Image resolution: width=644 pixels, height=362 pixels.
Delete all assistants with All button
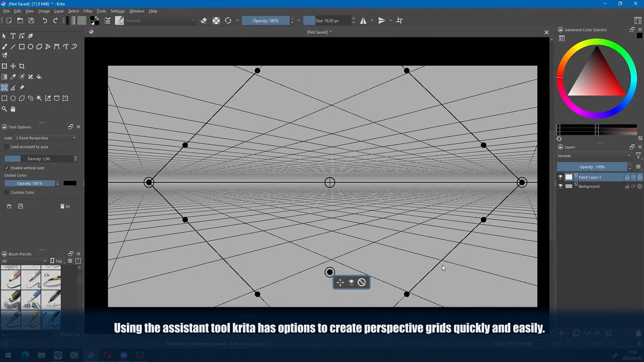point(65,206)
